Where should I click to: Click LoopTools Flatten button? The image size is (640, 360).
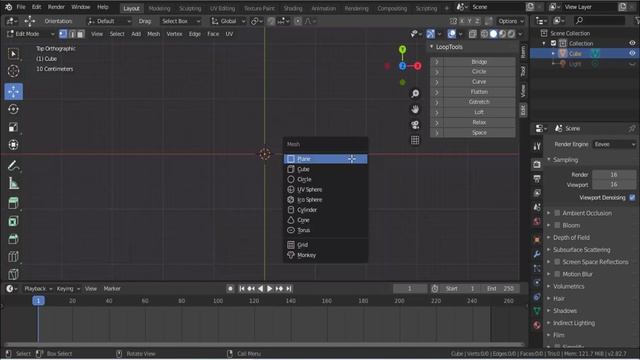pos(478,92)
